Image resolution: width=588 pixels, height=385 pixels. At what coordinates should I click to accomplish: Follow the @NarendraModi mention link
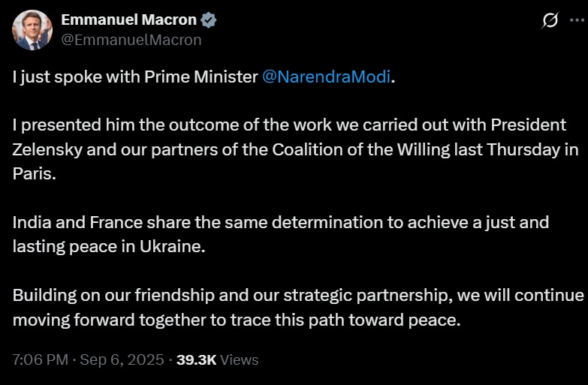coord(326,77)
